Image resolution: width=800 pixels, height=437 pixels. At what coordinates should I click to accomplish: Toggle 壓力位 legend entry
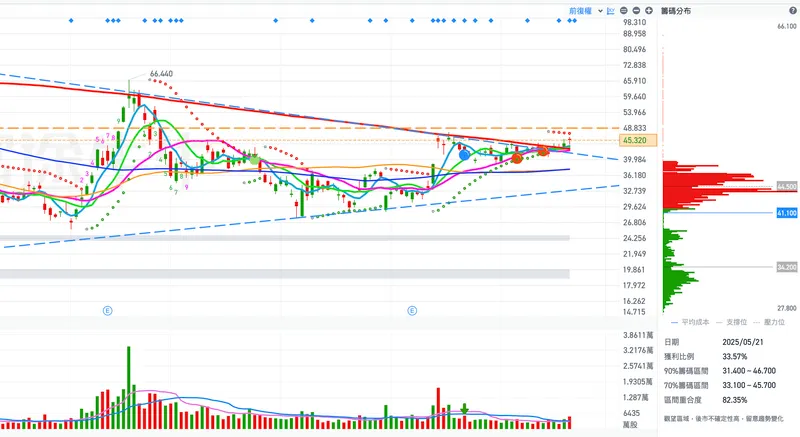[769, 322]
